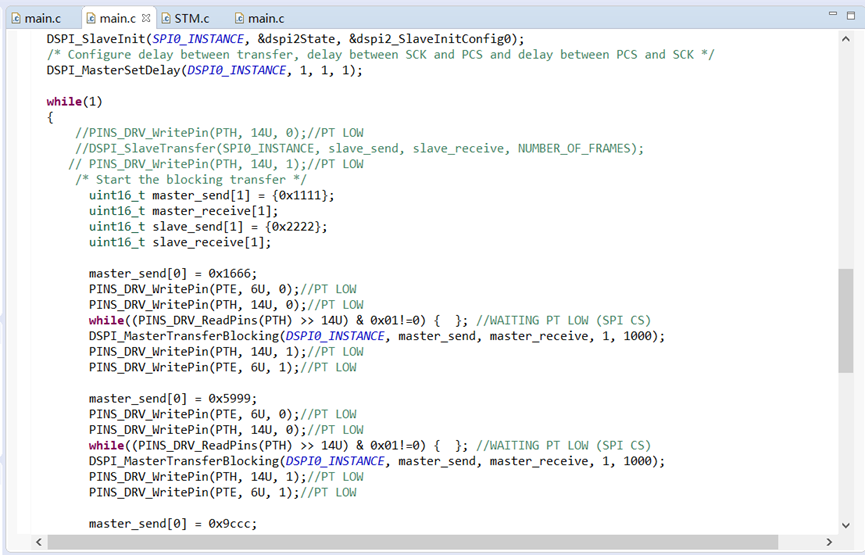The height and width of the screenshot is (555, 865).
Task: Click the uint16_t master_receive[1] declaration
Action: click(x=183, y=211)
